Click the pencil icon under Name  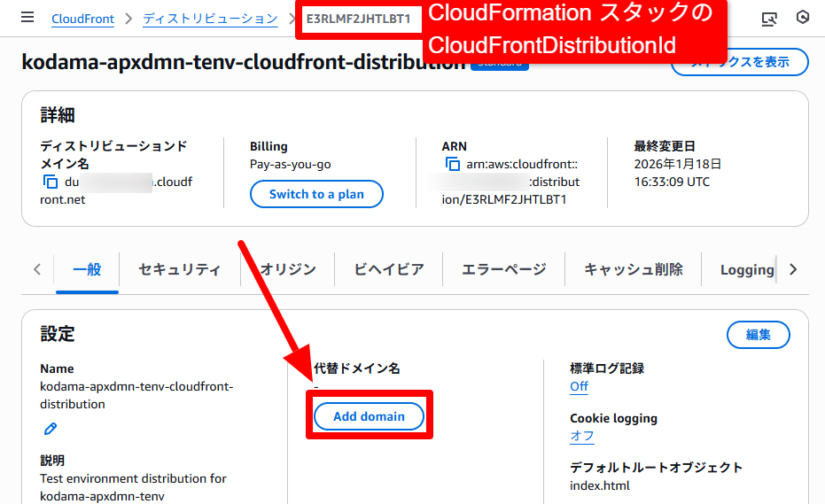coord(51,430)
